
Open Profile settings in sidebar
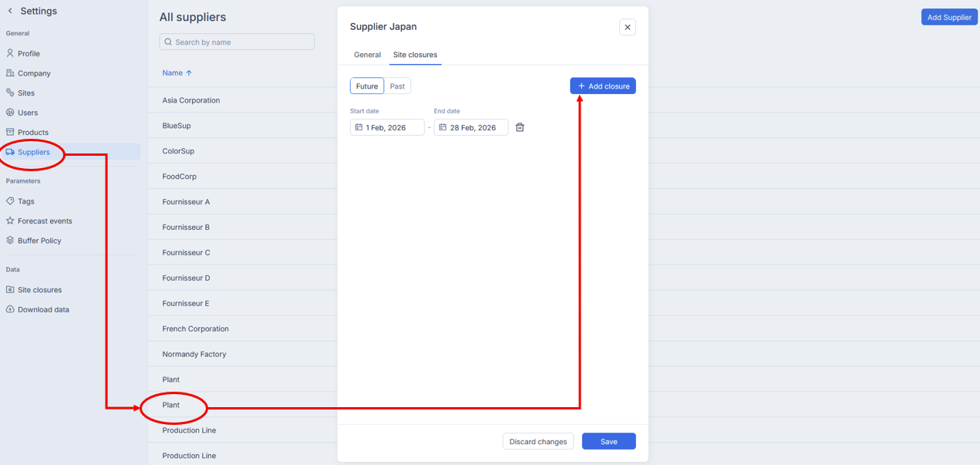29,54
